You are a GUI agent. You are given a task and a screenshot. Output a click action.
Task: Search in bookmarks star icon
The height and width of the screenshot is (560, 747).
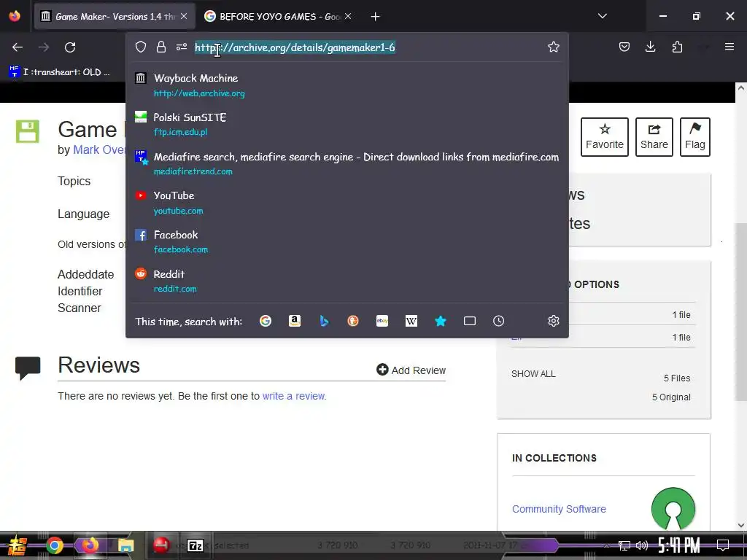tap(441, 321)
